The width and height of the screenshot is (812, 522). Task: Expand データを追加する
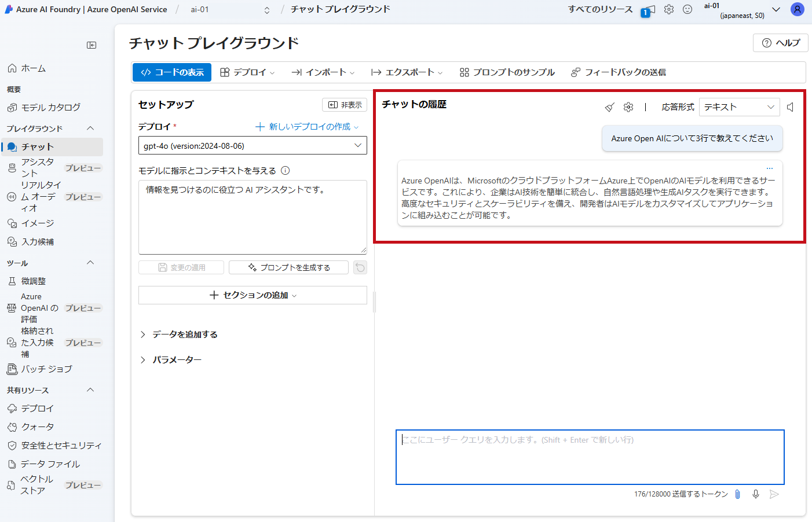tap(180, 334)
